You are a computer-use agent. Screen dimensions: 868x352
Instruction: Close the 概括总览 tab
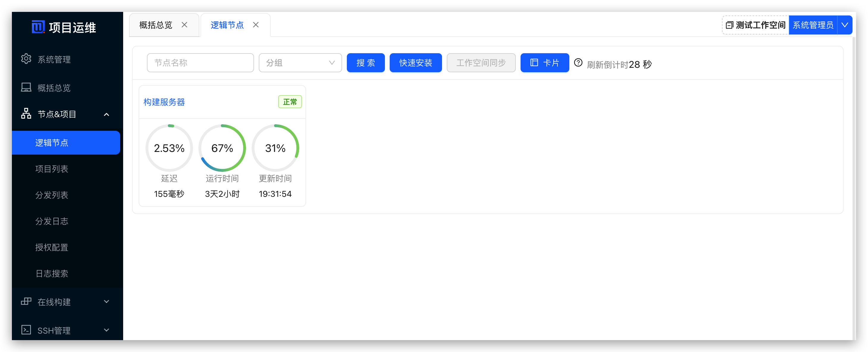[184, 25]
